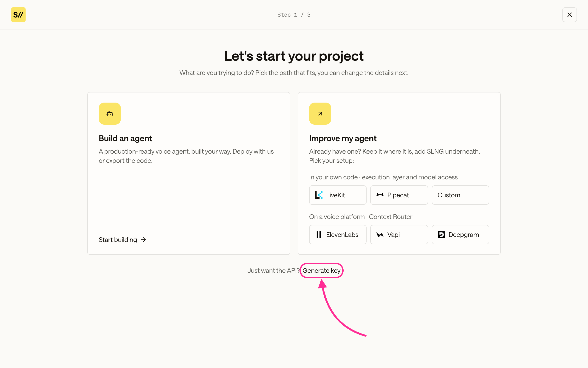Click the Deepgram logo icon
The width and height of the screenshot is (588, 368).
point(441,235)
